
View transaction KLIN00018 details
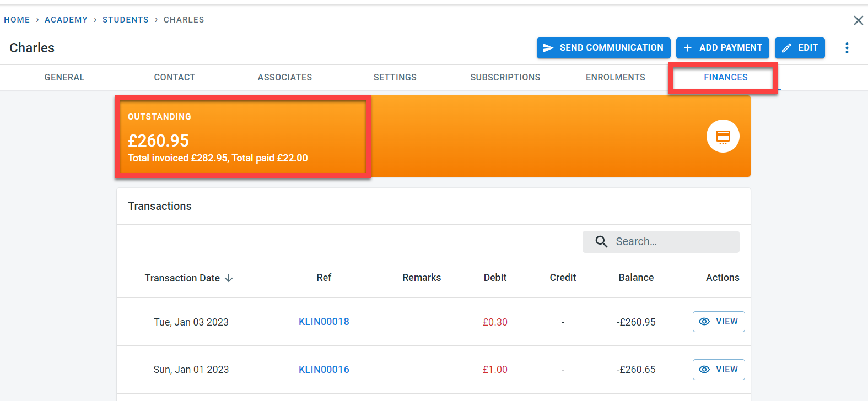click(x=718, y=322)
